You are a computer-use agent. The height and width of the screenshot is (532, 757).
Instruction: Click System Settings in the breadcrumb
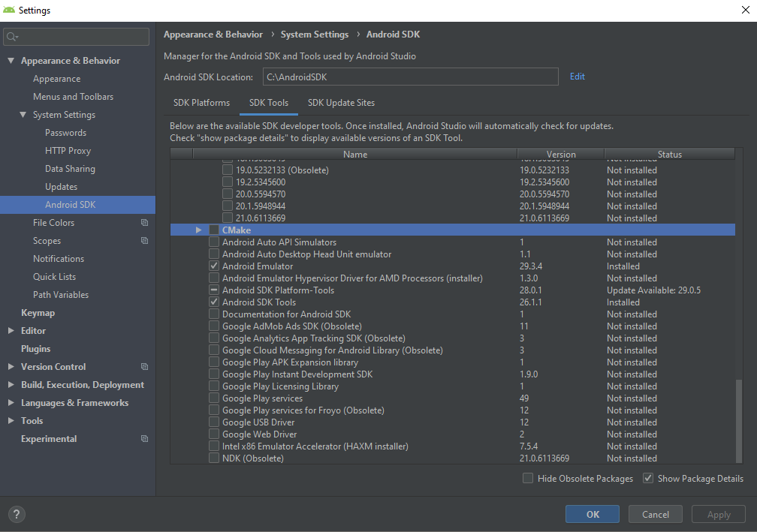[x=314, y=35]
